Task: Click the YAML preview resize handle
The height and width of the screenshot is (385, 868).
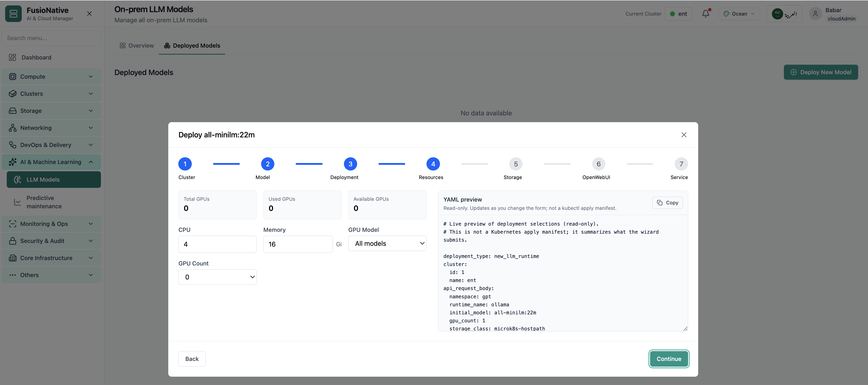Action: pyautogui.click(x=685, y=328)
